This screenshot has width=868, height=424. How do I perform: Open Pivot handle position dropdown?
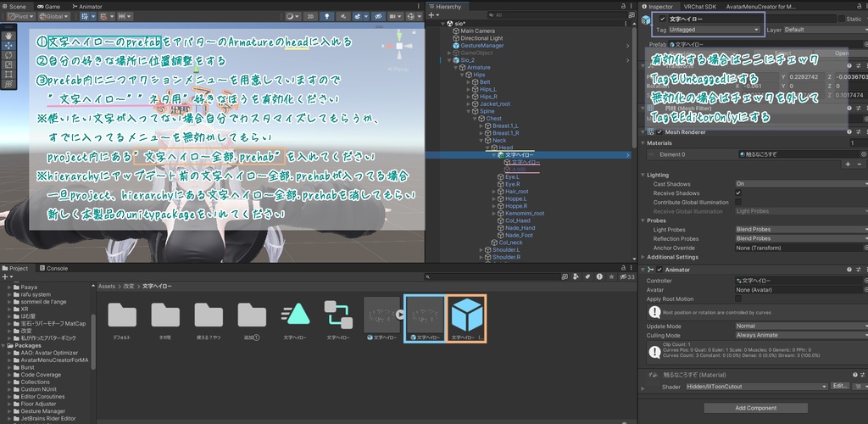tap(19, 17)
